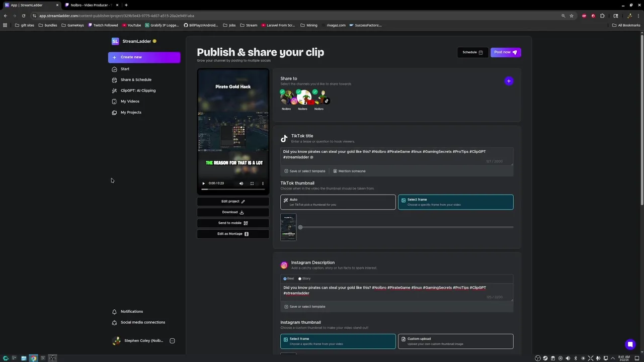Image resolution: width=644 pixels, height=362 pixels.
Task: Enter fullscreen on preview video
Action: pyautogui.click(x=252, y=184)
